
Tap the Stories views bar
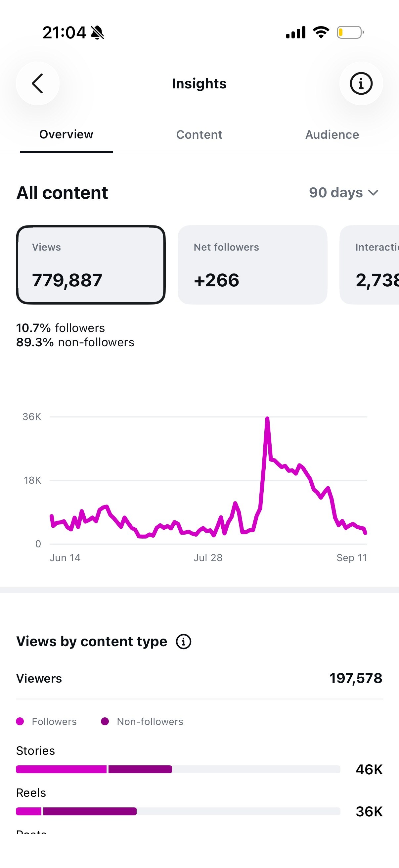tap(178, 769)
